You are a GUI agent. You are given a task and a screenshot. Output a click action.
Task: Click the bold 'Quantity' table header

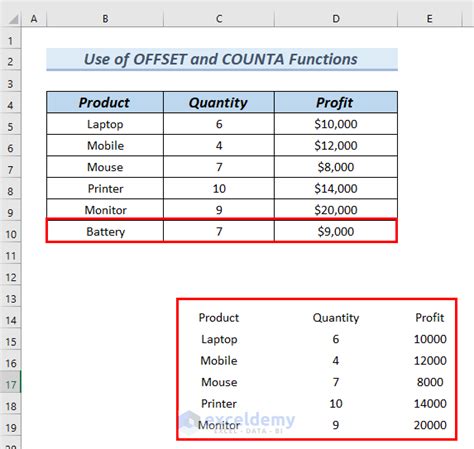pos(219,103)
